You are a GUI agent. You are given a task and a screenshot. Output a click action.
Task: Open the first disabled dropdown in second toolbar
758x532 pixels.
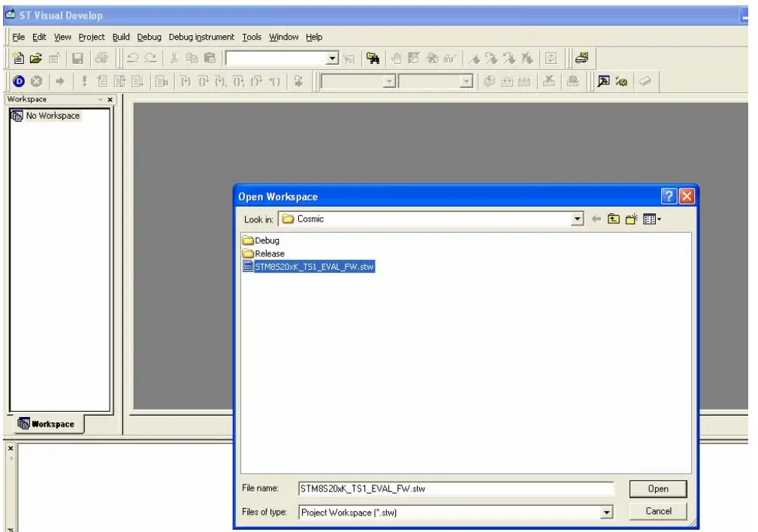click(x=389, y=81)
